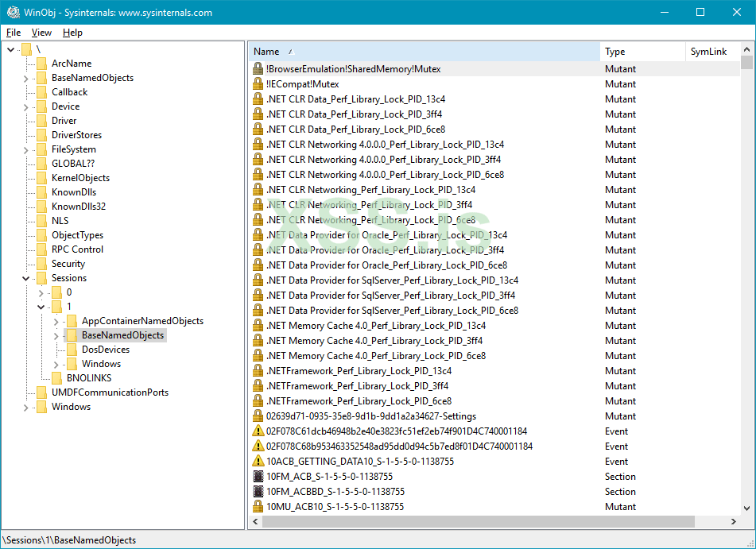Collapse session 1 node
Image resolution: width=756 pixels, height=549 pixels.
click(x=41, y=307)
